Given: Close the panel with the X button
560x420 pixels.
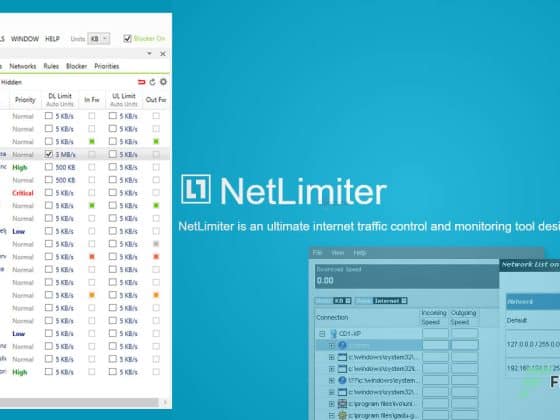Looking at the screenshot, I should tap(163, 54).
